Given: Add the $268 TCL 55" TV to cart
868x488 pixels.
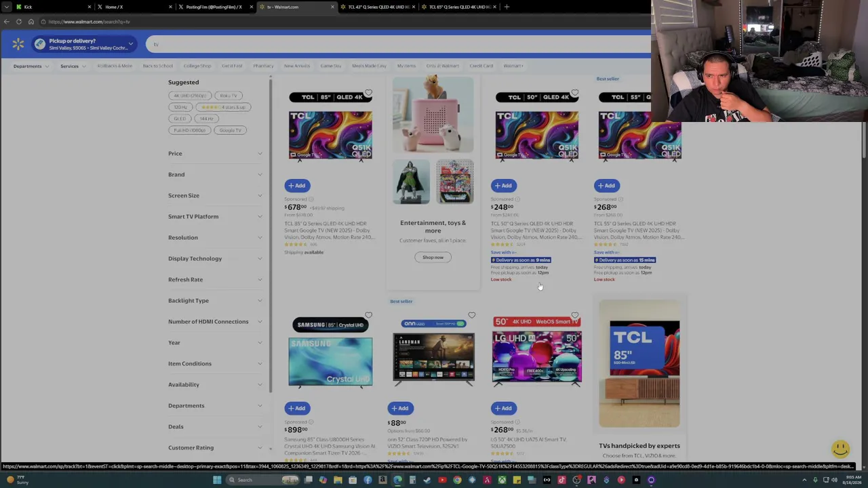Looking at the screenshot, I should tap(606, 185).
